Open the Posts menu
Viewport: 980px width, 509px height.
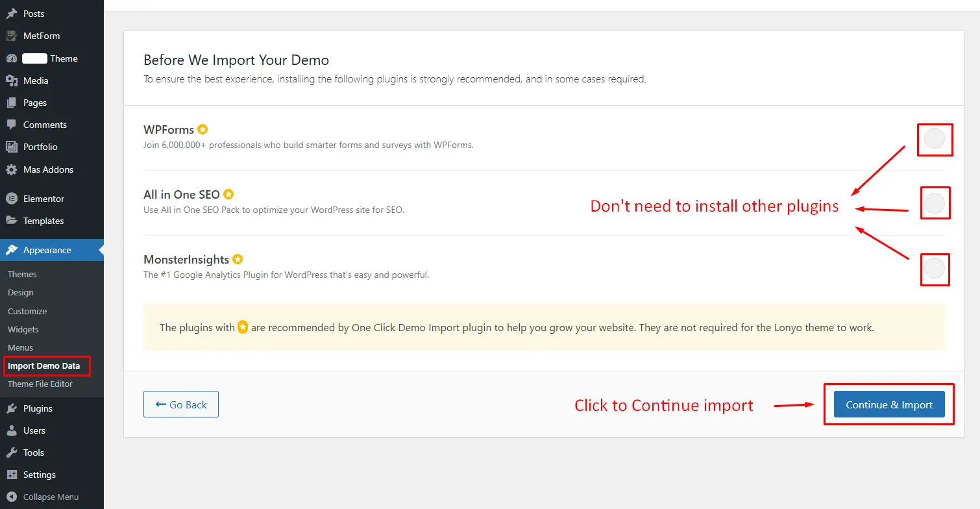point(52,14)
